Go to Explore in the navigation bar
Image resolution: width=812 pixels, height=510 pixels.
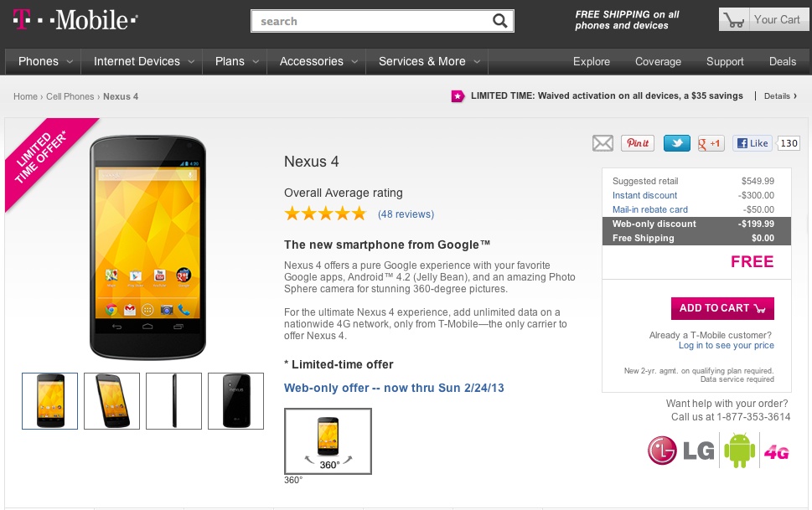[x=592, y=62]
